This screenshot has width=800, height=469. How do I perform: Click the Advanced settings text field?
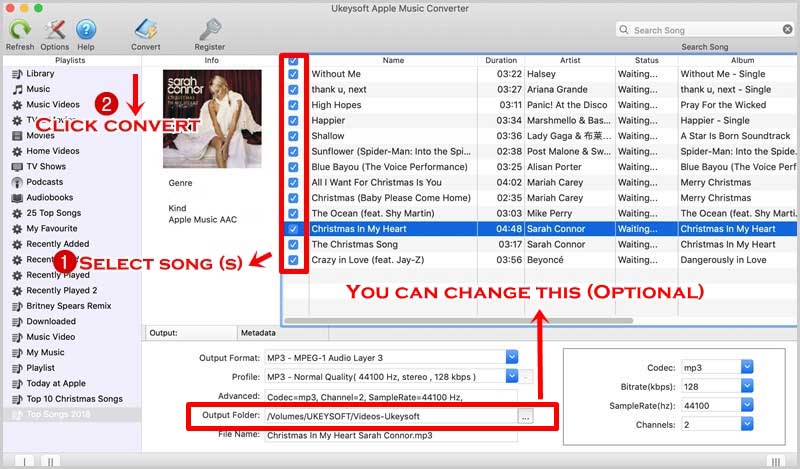[x=391, y=397]
